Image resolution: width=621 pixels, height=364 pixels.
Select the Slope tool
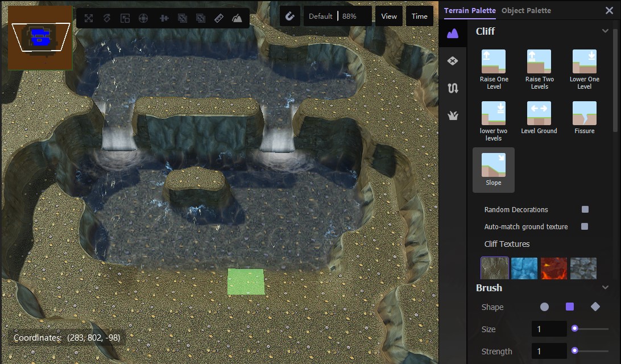click(494, 170)
